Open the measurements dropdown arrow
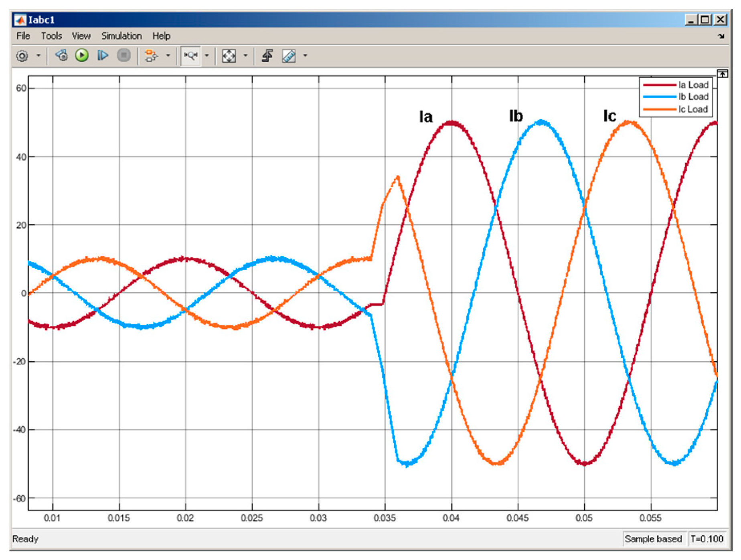Screen dimensions: 741x560 tap(305, 56)
